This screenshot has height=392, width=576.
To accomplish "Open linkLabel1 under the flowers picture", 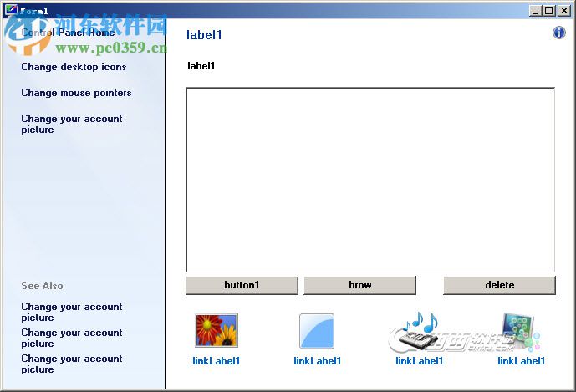I will point(216,361).
